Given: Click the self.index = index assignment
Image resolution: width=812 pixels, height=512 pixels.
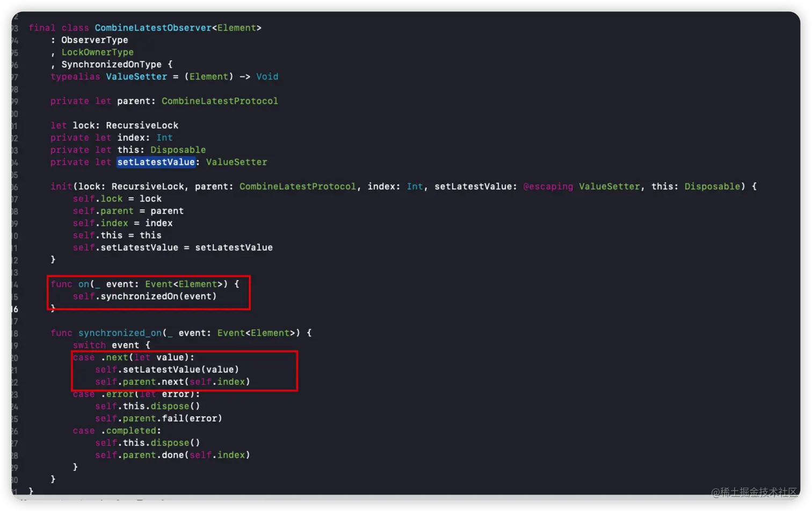Looking at the screenshot, I should tap(122, 223).
